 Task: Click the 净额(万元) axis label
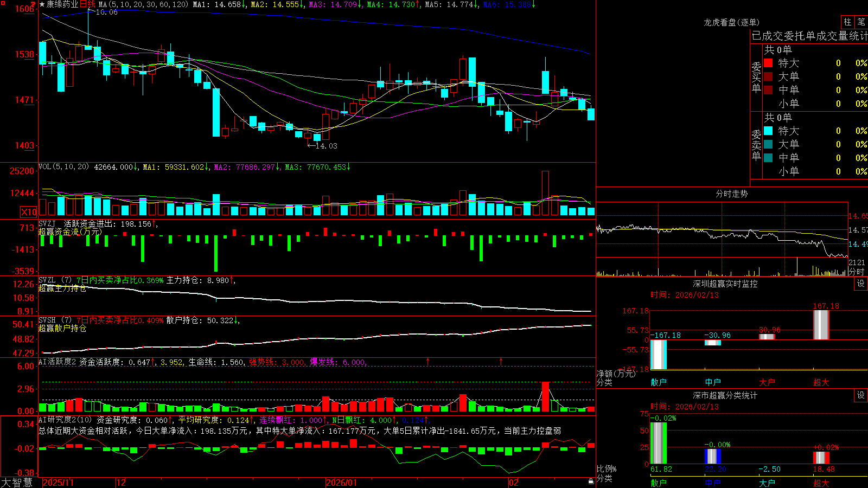616,374
